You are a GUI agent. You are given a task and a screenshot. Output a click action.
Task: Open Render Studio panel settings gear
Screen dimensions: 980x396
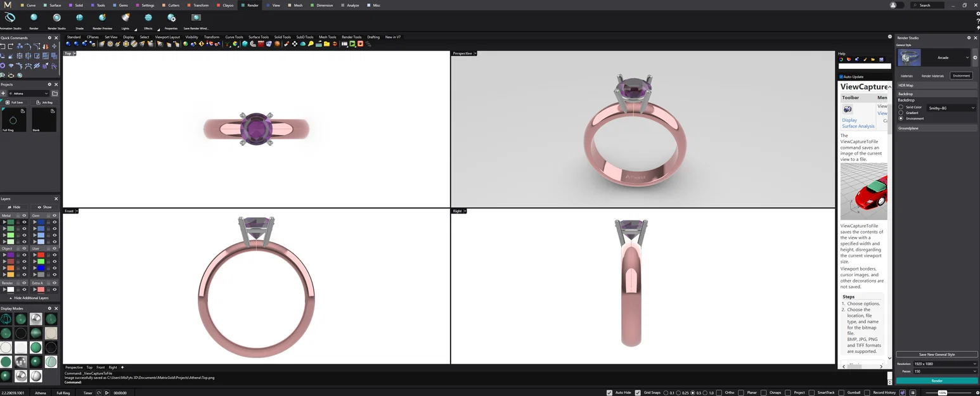(969, 38)
